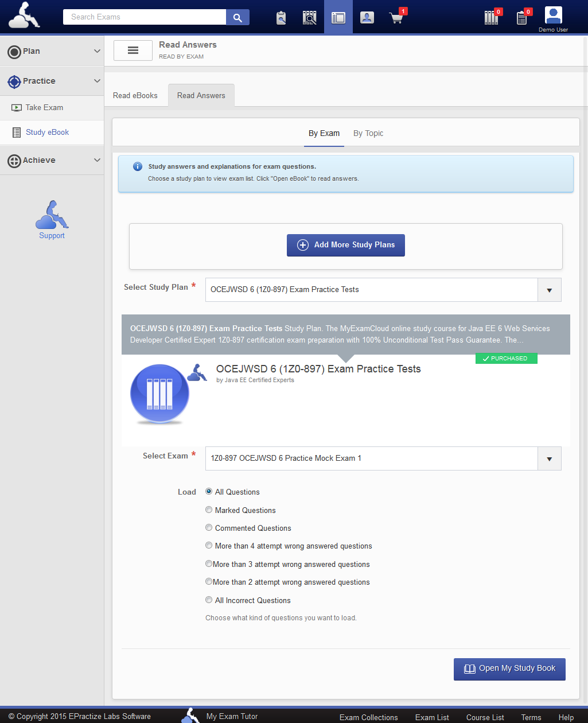
Task: Switch to the By Topic tab
Action: (x=368, y=133)
